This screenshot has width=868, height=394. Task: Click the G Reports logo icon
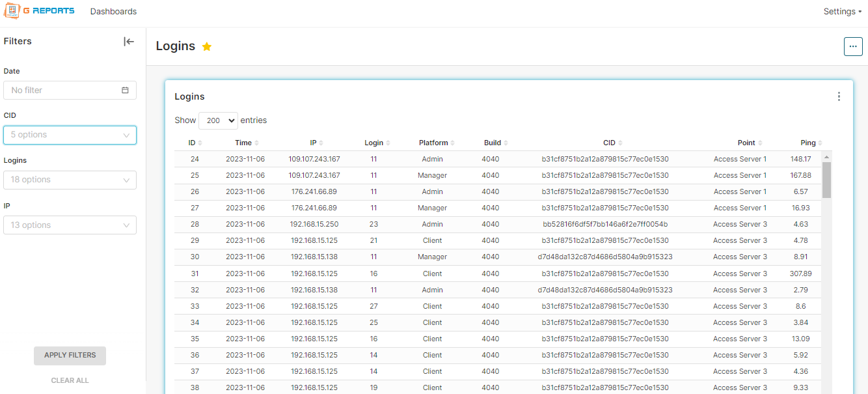click(12, 11)
